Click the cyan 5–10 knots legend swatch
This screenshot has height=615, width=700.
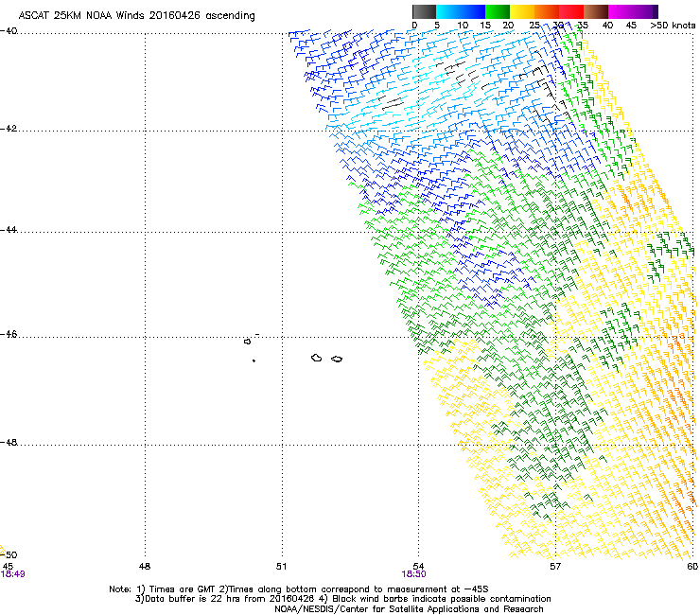pyautogui.click(x=448, y=11)
